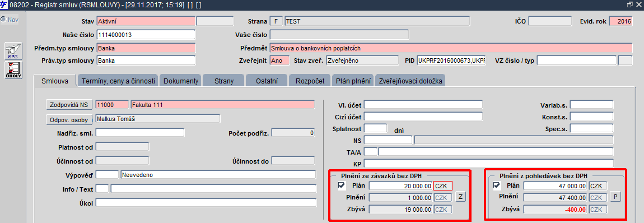This screenshot has width=644, height=223.
Task: Toggle Plán checkbox in Plnění ze závazků
Action: click(x=341, y=185)
